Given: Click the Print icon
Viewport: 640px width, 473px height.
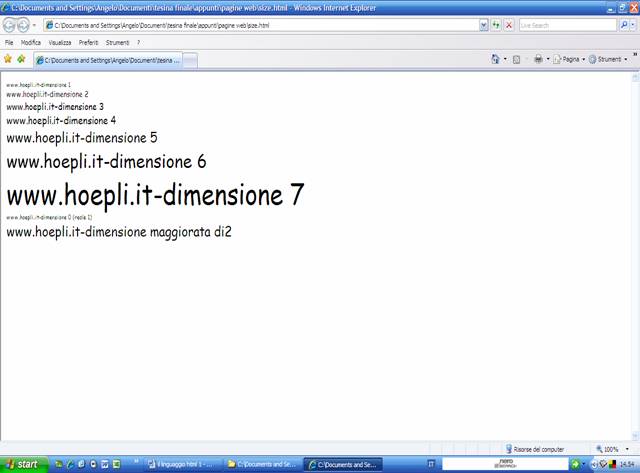Looking at the screenshot, I should [x=538, y=59].
